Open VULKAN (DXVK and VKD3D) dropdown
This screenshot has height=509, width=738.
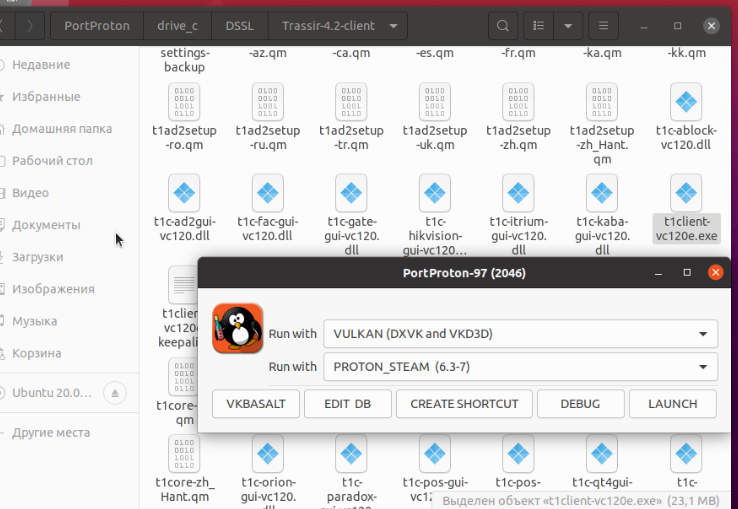(x=521, y=334)
